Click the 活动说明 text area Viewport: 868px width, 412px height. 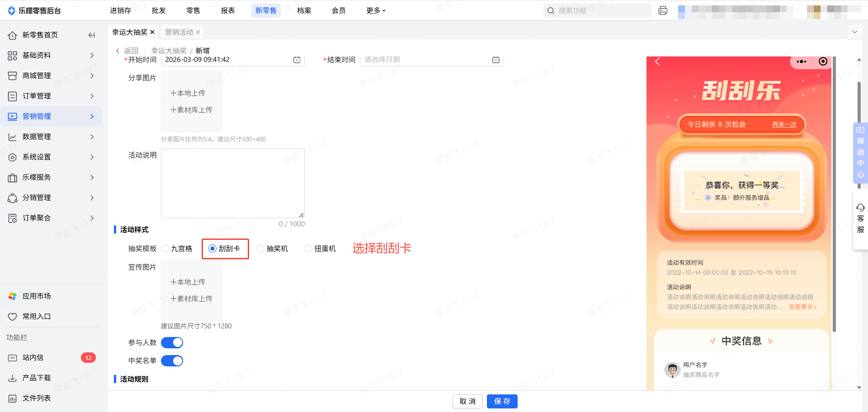point(233,183)
